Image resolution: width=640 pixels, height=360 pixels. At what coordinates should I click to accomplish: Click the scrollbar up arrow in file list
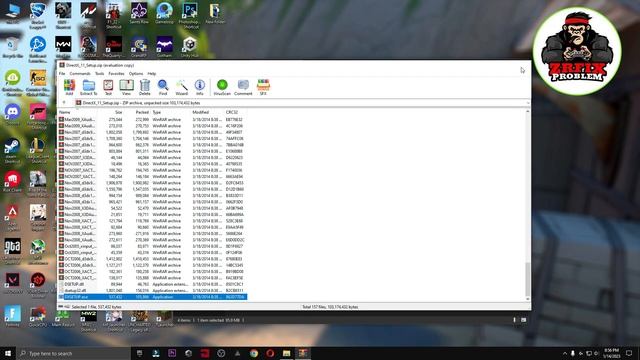pyautogui.click(x=527, y=111)
